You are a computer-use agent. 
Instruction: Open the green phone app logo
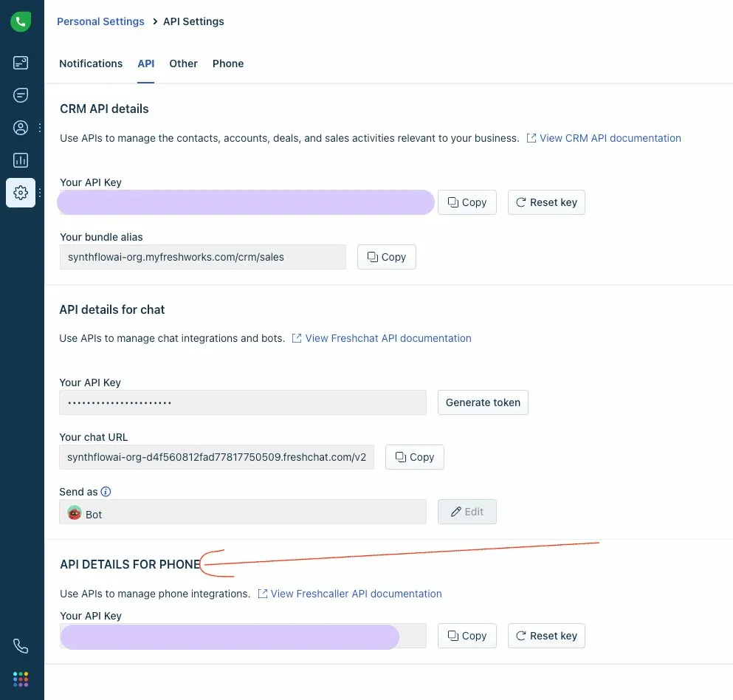21,21
